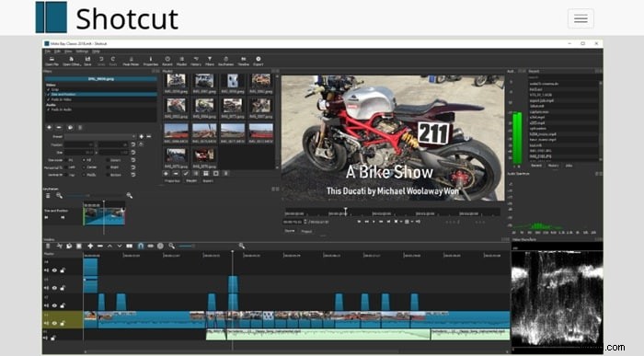Screen dimensions: 644x356
Task: Click the Export toolbar icon
Action: (x=258, y=62)
